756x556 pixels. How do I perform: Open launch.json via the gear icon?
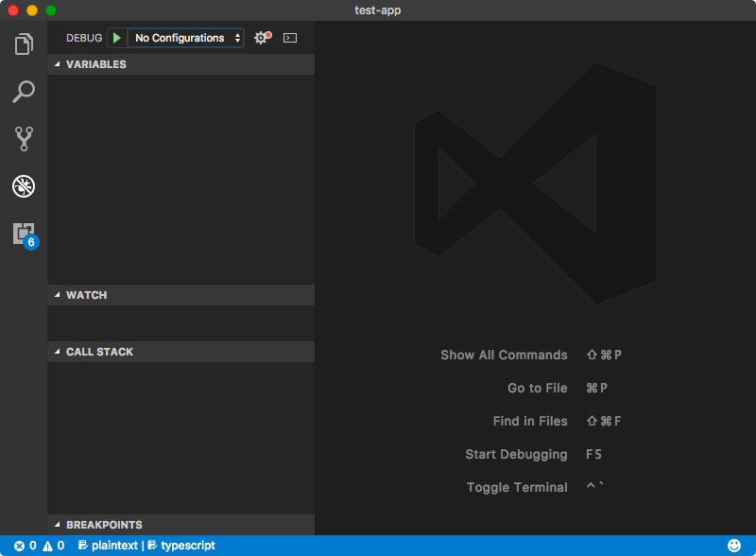coord(263,38)
